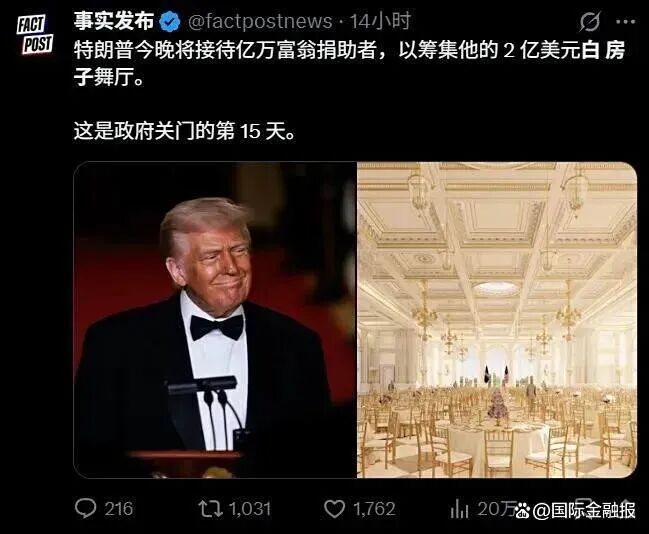Click the reply speech bubble icon
649x534 pixels.
[x=86, y=508]
